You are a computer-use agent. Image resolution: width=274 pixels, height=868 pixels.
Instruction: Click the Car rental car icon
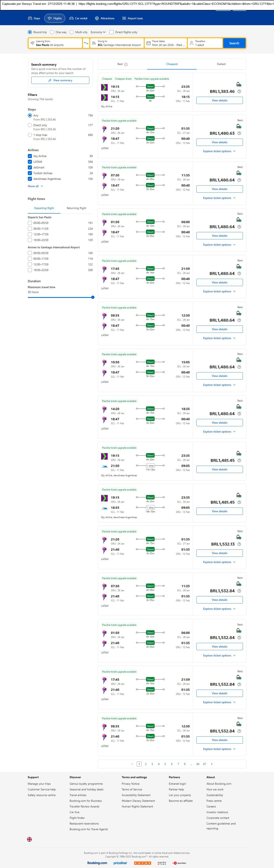click(x=71, y=18)
